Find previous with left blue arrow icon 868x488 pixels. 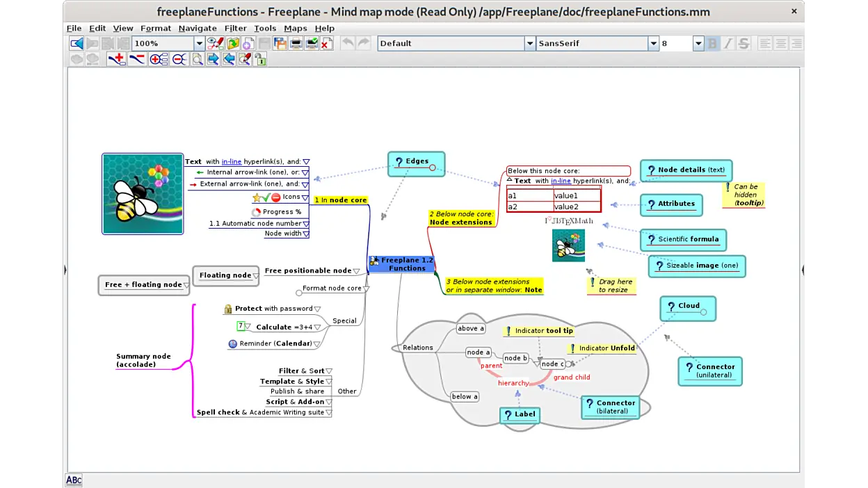(229, 59)
